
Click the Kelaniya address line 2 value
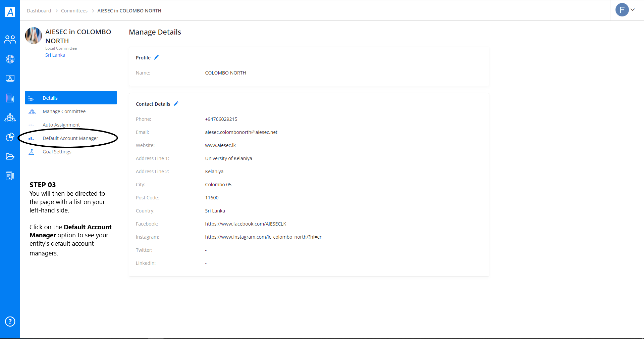[214, 172]
